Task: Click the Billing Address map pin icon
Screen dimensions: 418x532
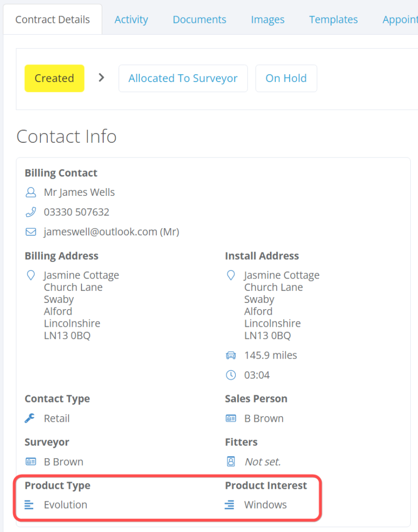Action: tap(31, 275)
